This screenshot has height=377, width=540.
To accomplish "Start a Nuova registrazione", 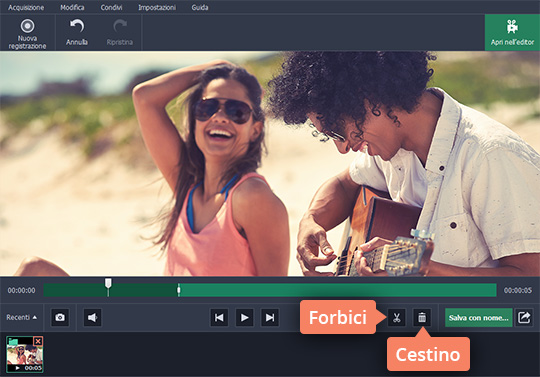I will tap(27, 33).
